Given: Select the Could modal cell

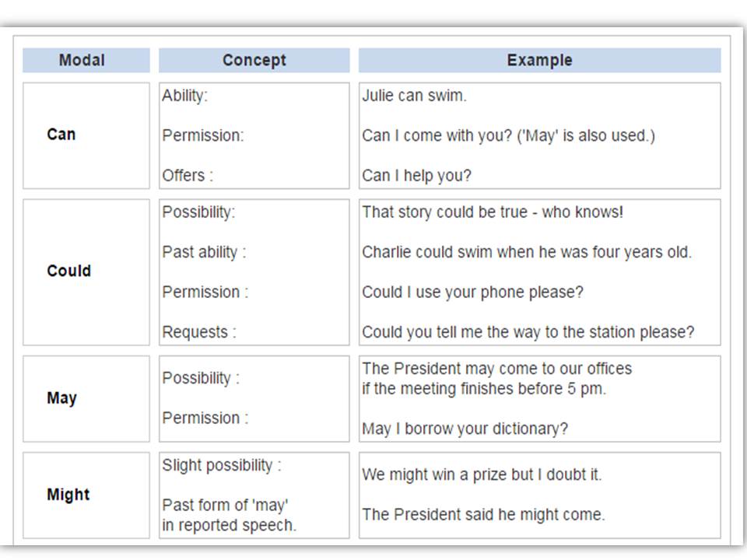Looking at the screenshot, I should [x=68, y=271].
